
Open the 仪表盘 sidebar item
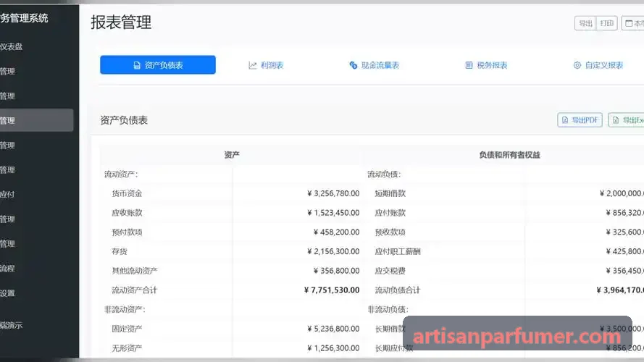tap(12, 47)
